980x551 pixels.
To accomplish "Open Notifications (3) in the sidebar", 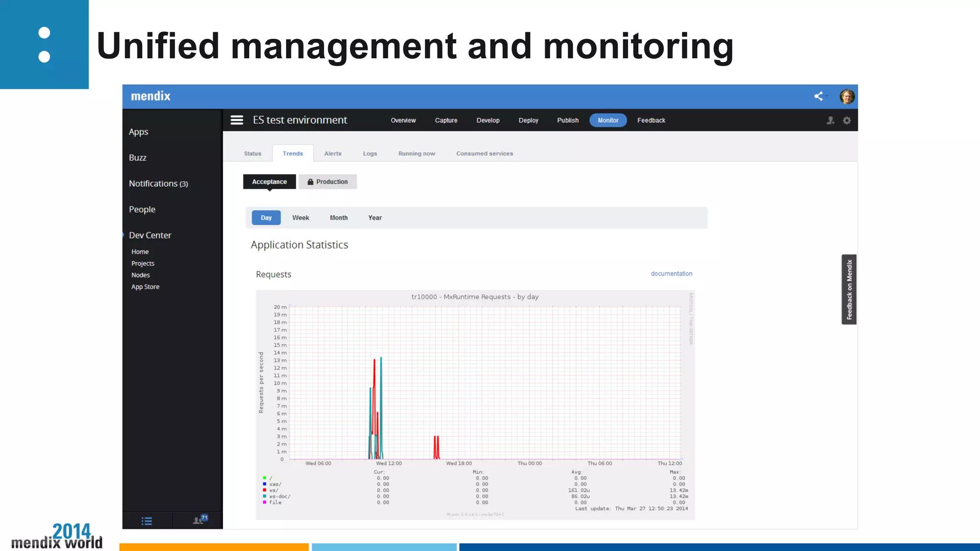I will pyautogui.click(x=158, y=184).
